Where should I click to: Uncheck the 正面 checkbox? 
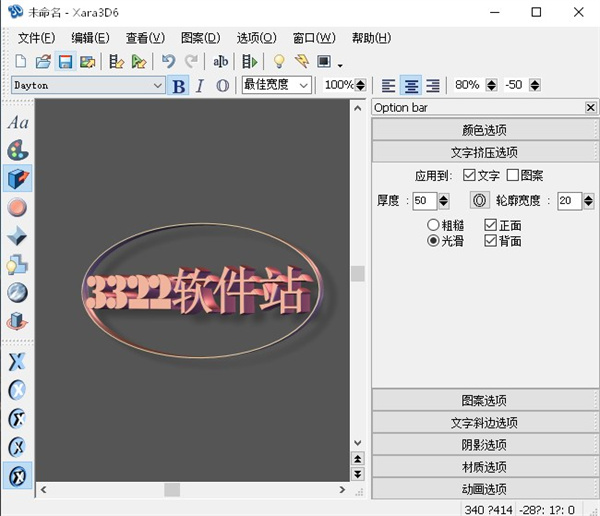490,226
